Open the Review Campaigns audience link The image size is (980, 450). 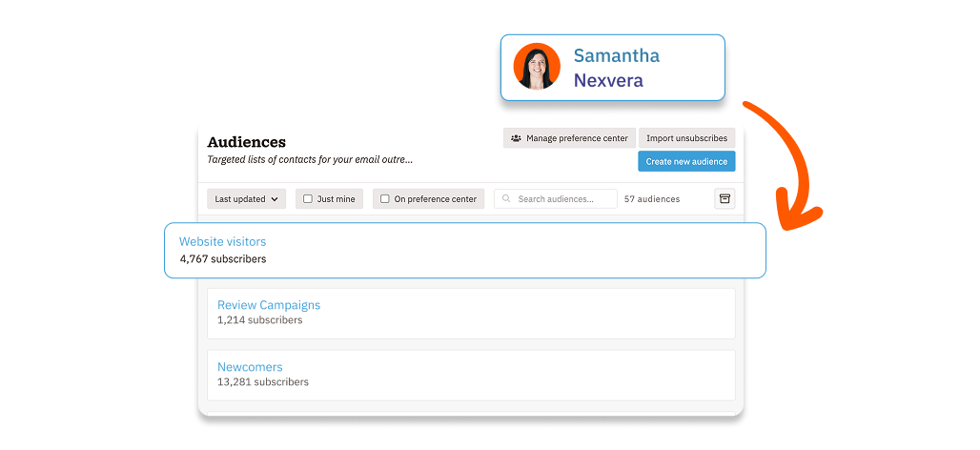pos(269,305)
